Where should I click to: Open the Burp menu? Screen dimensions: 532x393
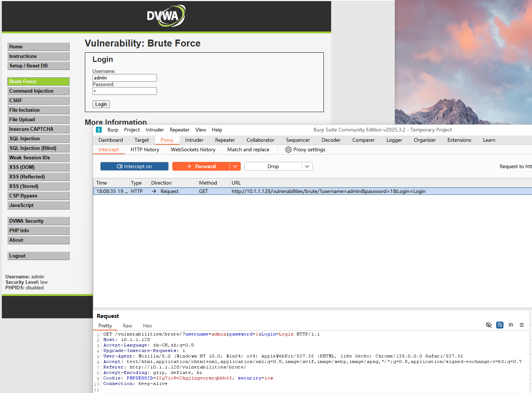[x=113, y=130]
